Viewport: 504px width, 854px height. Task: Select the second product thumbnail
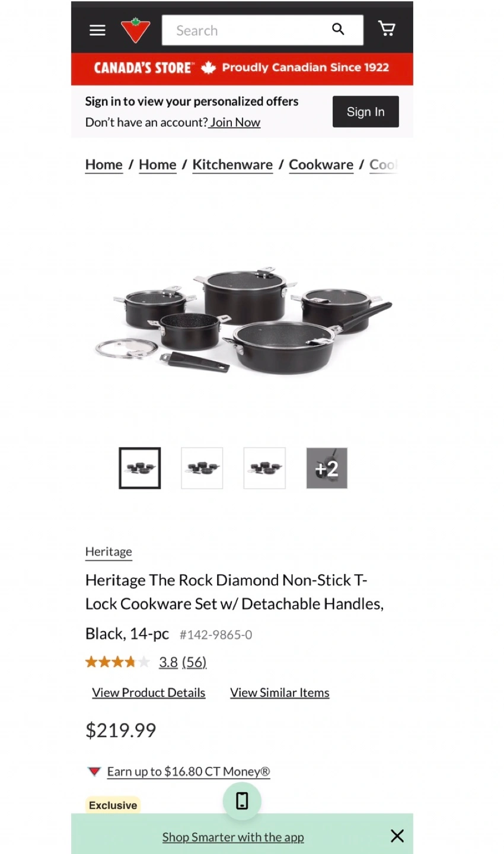coord(202,468)
